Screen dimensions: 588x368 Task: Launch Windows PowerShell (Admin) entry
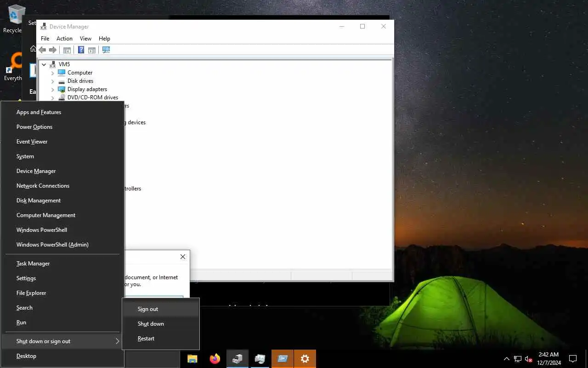(x=62, y=245)
